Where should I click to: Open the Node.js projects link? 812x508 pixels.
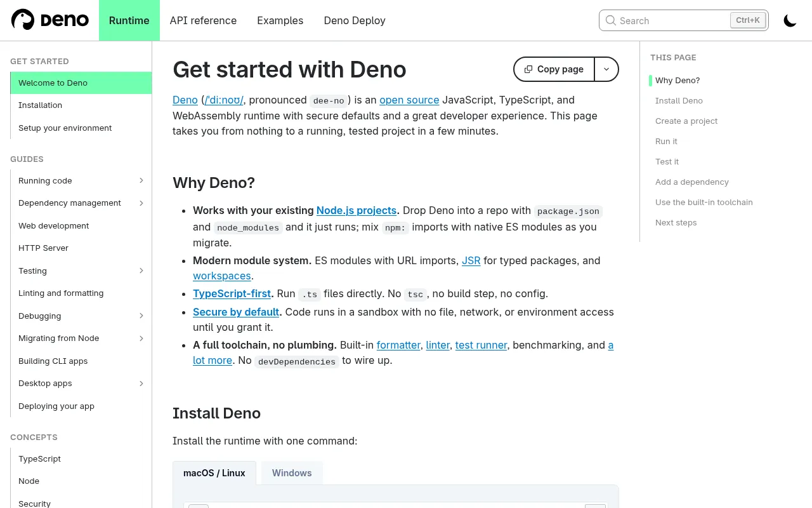(357, 210)
